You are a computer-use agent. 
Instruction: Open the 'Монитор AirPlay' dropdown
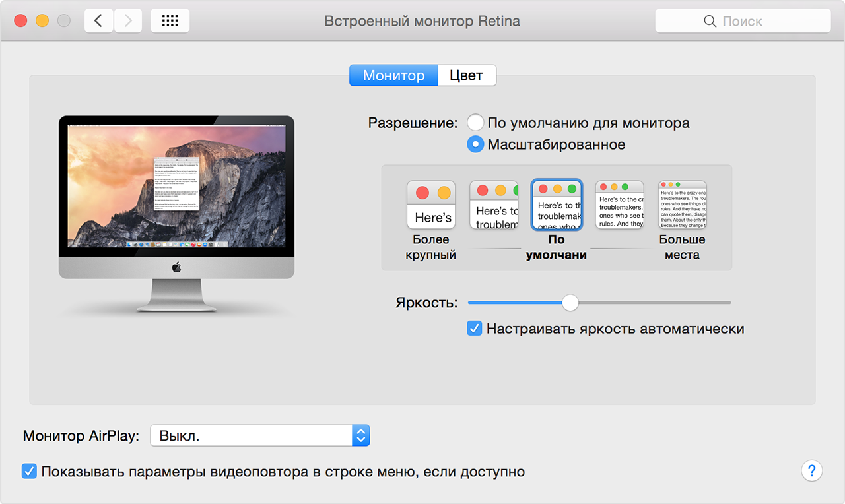click(x=260, y=435)
